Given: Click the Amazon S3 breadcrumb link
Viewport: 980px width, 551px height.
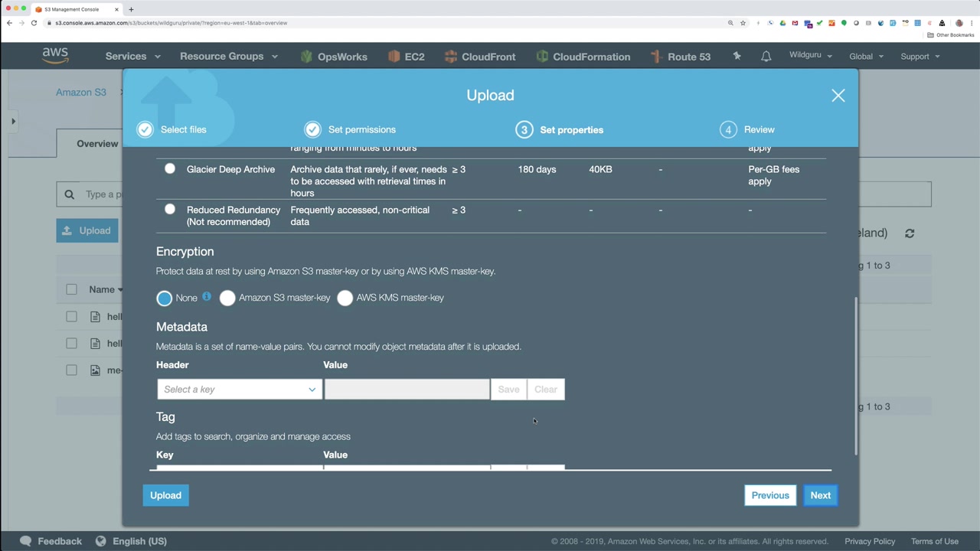Looking at the screenshot, I should 80,93.
